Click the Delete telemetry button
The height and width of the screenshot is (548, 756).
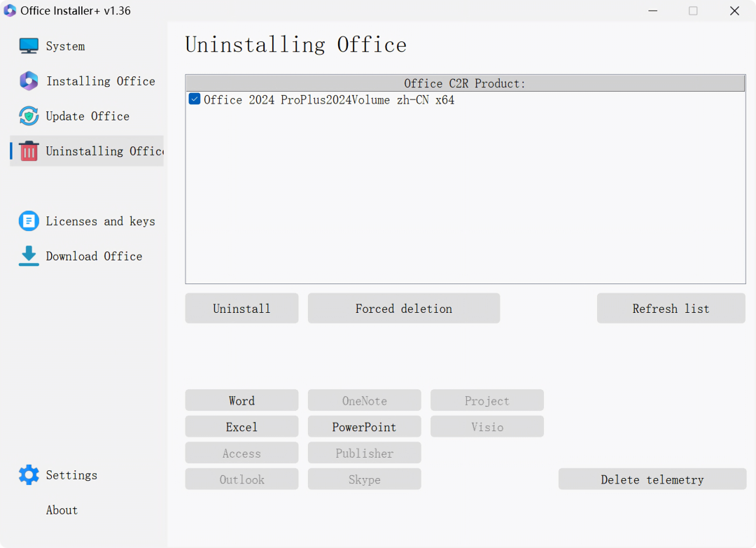tap(652, 479)
